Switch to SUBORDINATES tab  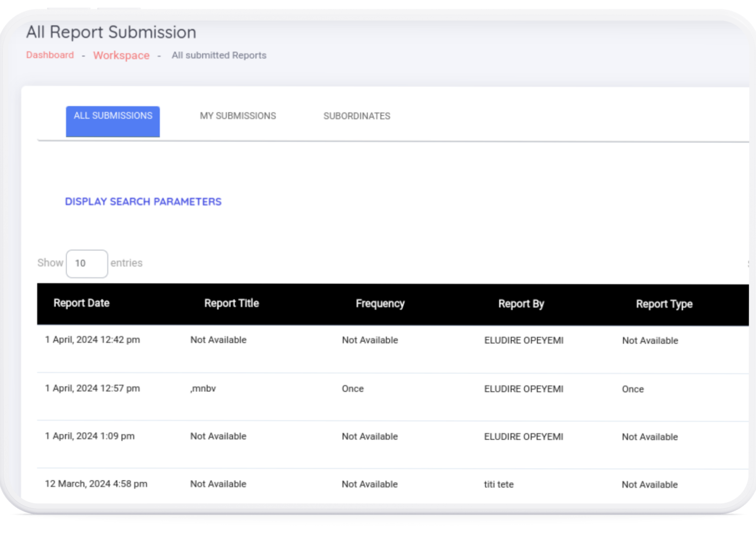click(357, 116)
